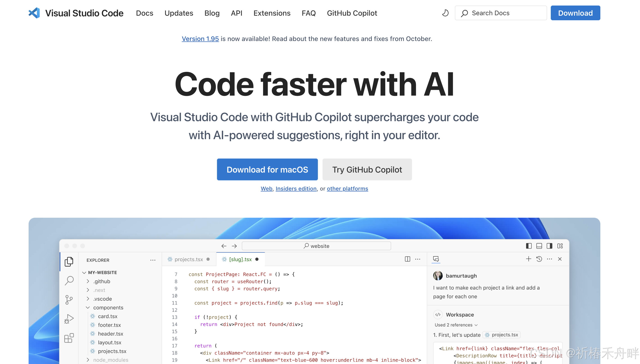Screen dimensions: 640x364
Task: Click the website command center search box
Action: click(316, 246)
